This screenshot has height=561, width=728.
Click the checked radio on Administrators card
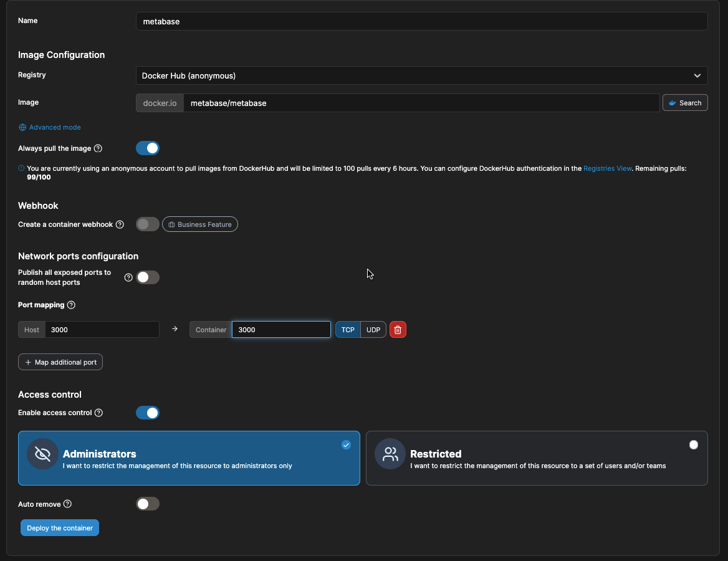click(x=347, y=445)
